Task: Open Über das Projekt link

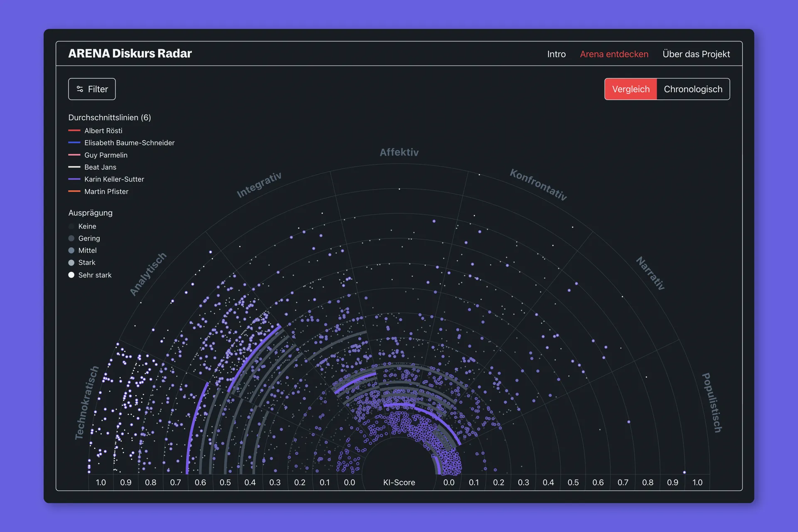Action: click(x=696, y=54)
